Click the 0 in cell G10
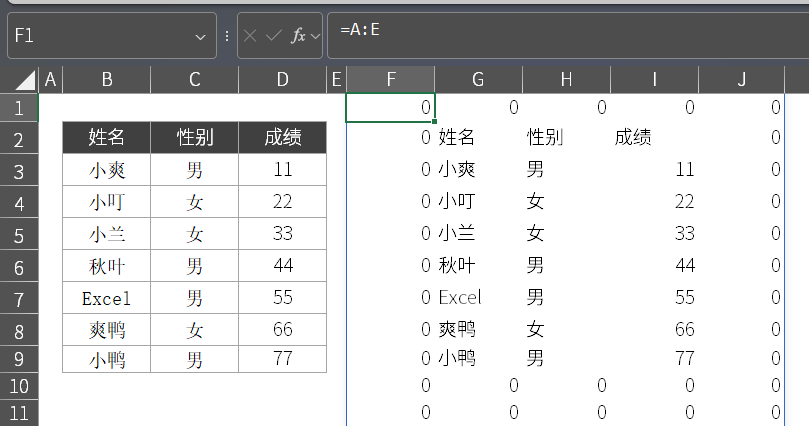The width and height of the screenshot is (809, 426). coord(478,386)
